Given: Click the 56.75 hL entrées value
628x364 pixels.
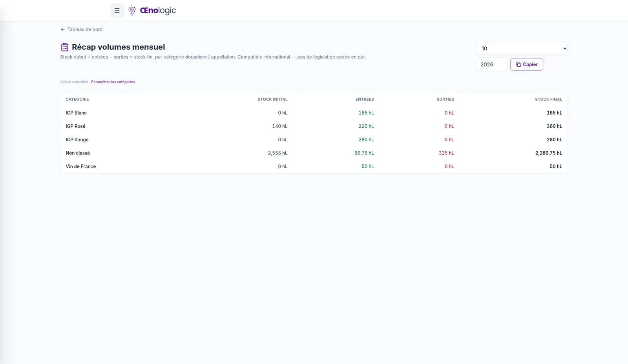Looking at the screenshot, I should pyautogui.click(x=364, y=153).
